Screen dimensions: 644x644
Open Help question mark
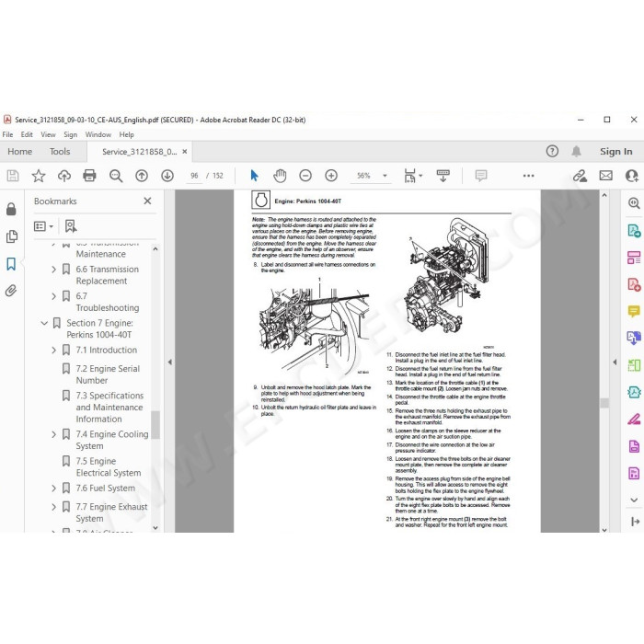tap(552, 152)
